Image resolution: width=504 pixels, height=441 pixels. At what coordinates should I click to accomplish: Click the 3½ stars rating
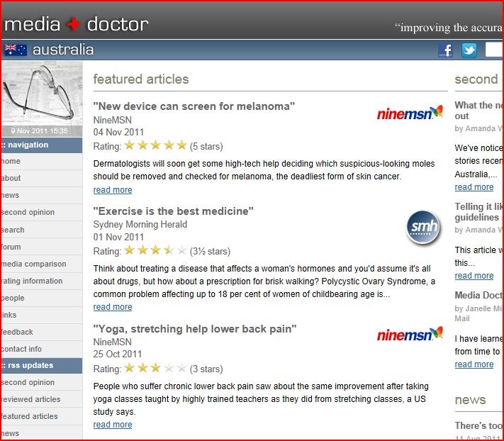(155, 250)
